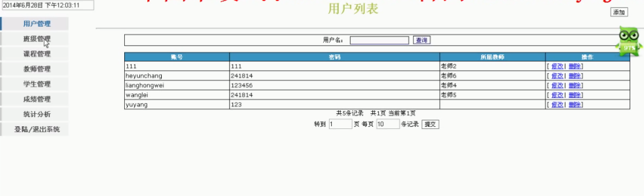Click 删除 link for heyunchang
This screenshot has width=644, height=196.
[x=574, y=76]
